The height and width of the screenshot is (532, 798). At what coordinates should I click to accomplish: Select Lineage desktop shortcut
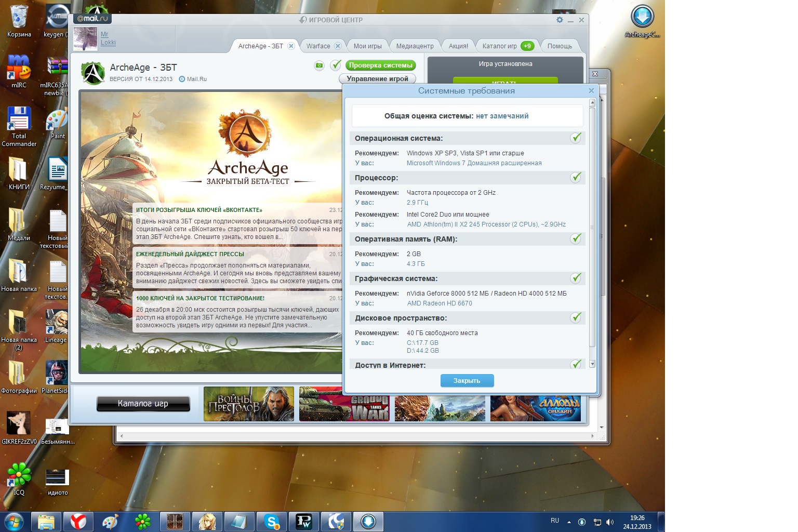click(x=56, y=326)
